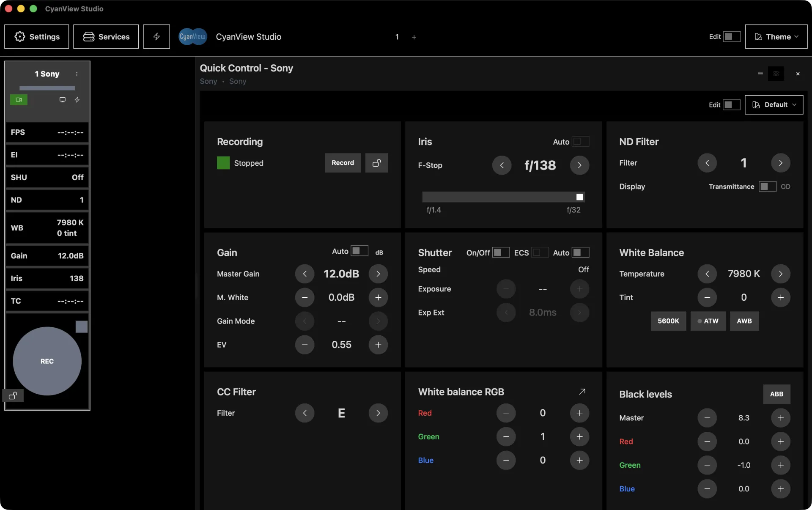Increase Blue black level
812x510 pixels.
point(781,489)
